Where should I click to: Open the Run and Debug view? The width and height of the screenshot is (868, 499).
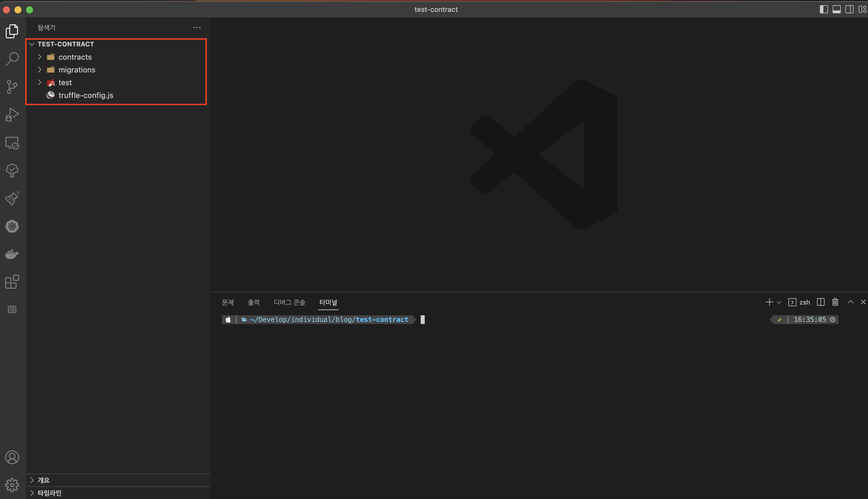pos(12,115)
